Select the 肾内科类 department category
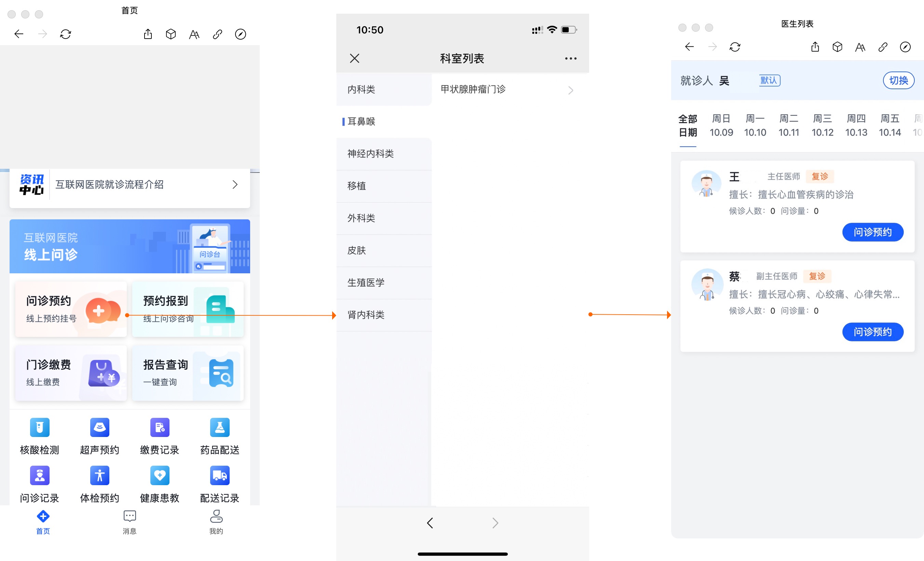Screen dimensions: 924x561 coord(366,315)
